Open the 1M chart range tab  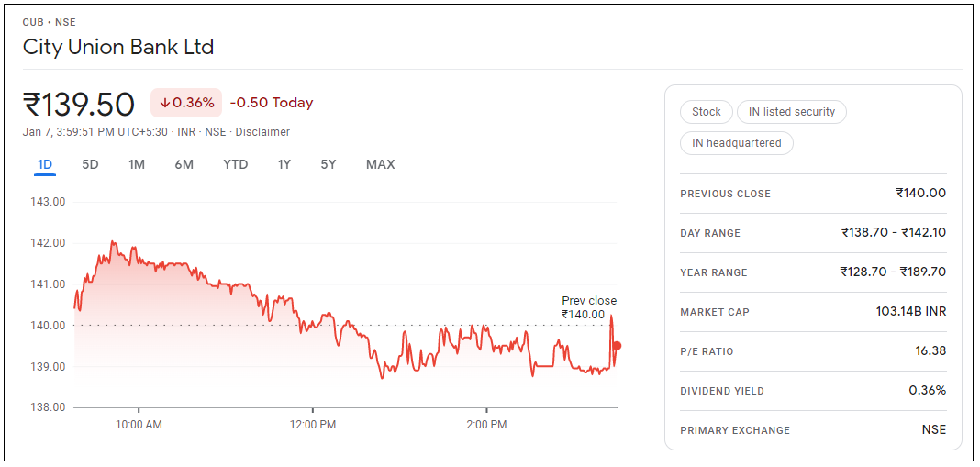[137, 164]
